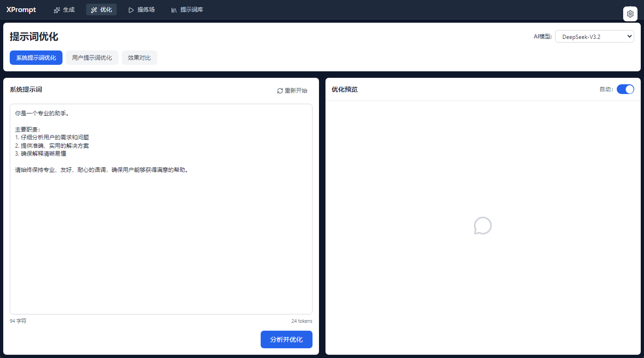Click the XPrompt logo

[x=21, y=10]
